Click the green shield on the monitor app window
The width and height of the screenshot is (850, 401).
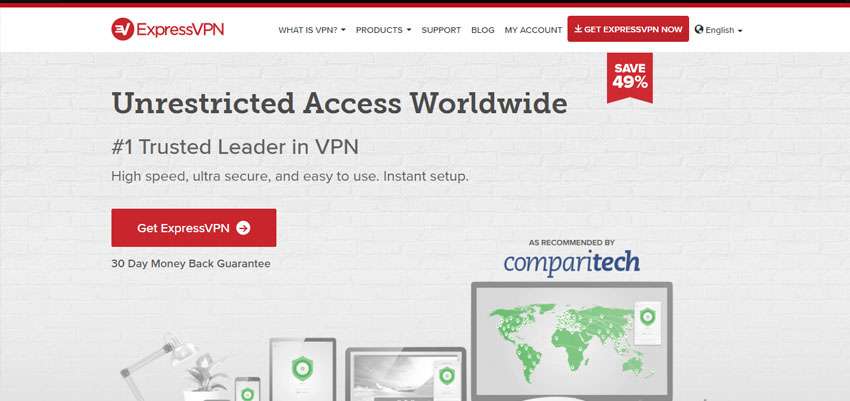click(x=647, y=316)
